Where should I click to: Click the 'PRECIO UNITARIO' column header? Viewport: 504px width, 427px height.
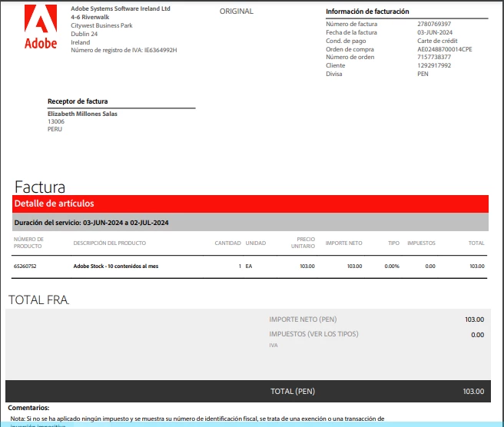[303, 243]
